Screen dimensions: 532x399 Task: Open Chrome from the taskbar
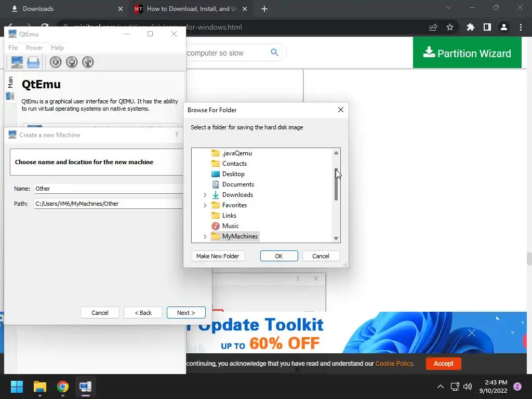click(x=63, y=387)
